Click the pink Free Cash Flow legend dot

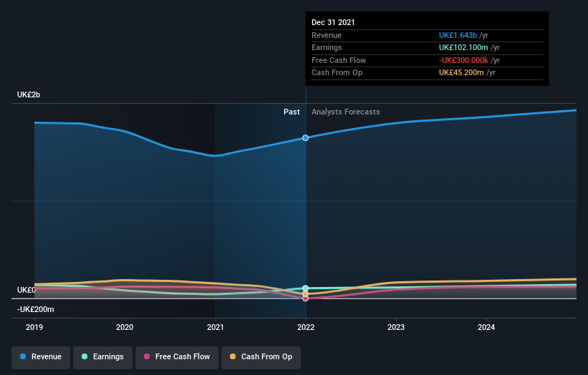147,356
